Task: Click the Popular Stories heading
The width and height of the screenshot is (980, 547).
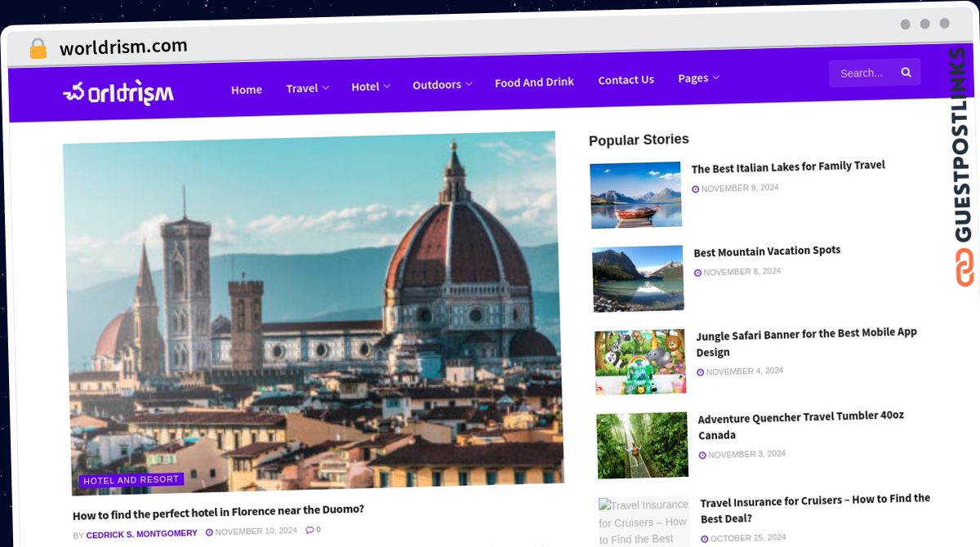Action: (x=639, y=140)
